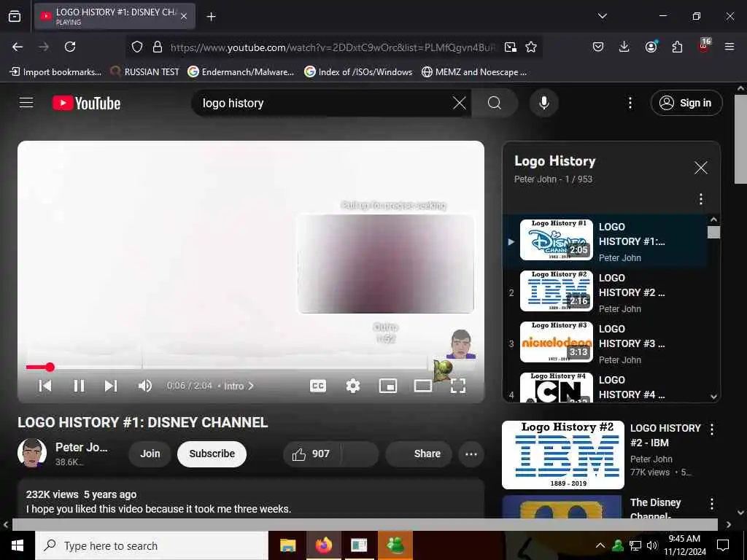Viewport: 747px width, 560px height.
Task: Clear the search box text with X
Action: [460, 103]
